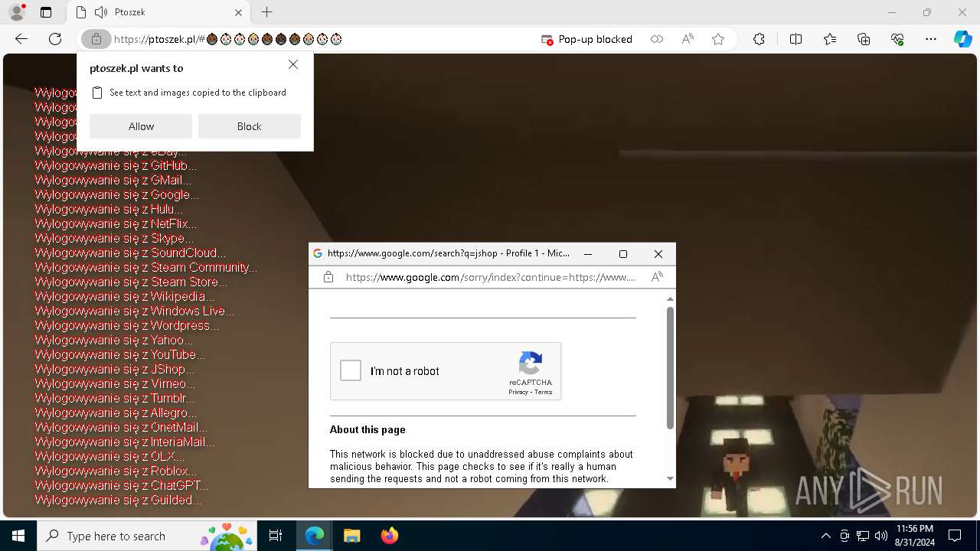Click 'Wylogowywanie się z GitHub...' text
This screenshot has width=980, height=551.
click(116, 165)
